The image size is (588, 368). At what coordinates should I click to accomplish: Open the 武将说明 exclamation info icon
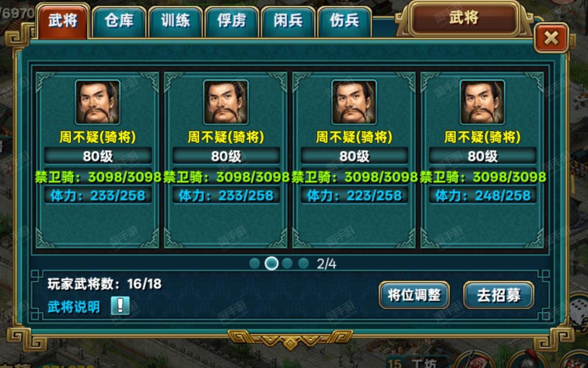[x=120, y=306]
